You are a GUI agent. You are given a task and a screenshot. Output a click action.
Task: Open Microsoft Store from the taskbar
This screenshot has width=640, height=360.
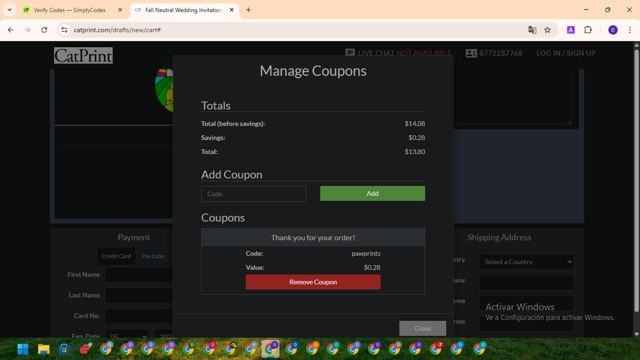(x=64, y=349)
